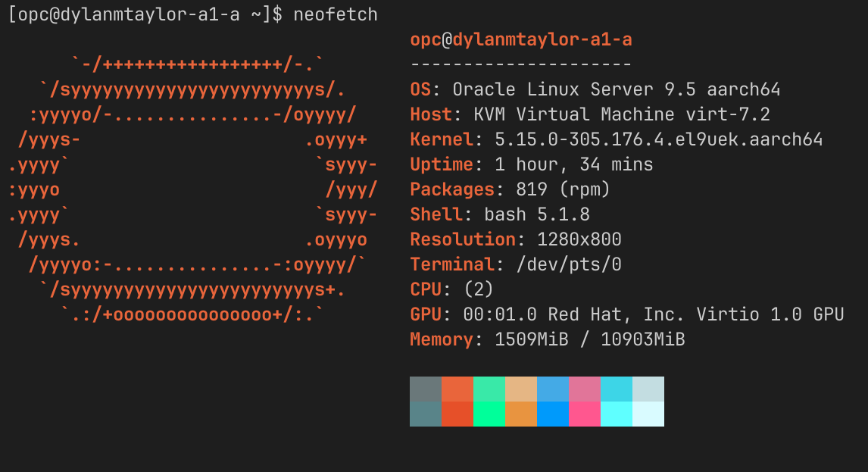Select the cyan swatch in the bottom row
This screenshot has height=472, width=868.
(617, 414)
